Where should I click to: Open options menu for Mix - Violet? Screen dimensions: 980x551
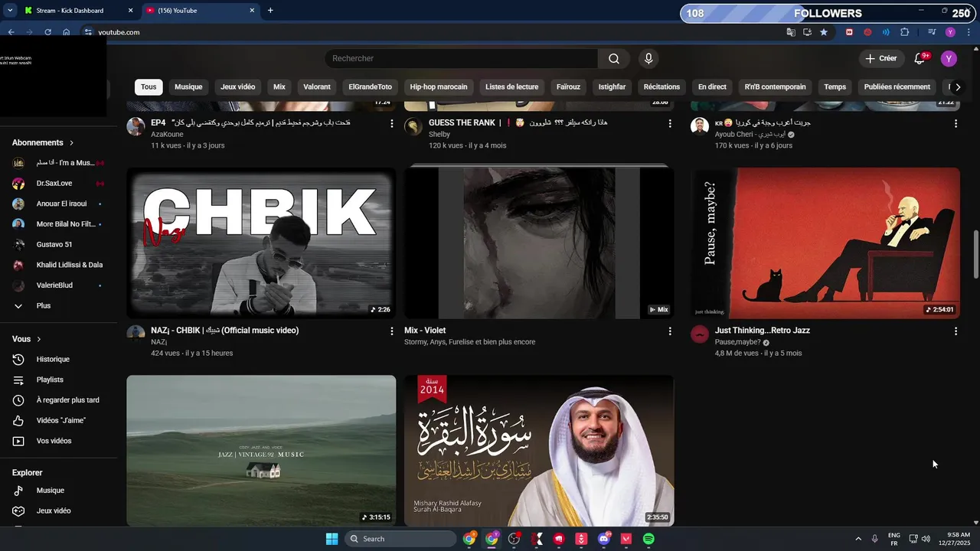coord(670,331)
